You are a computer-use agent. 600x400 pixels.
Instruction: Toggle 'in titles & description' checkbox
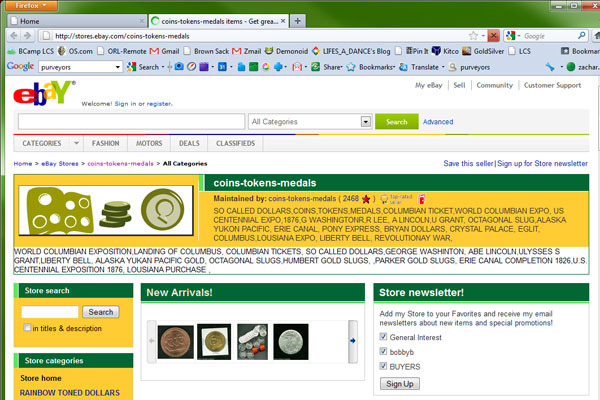pos(27,328)
